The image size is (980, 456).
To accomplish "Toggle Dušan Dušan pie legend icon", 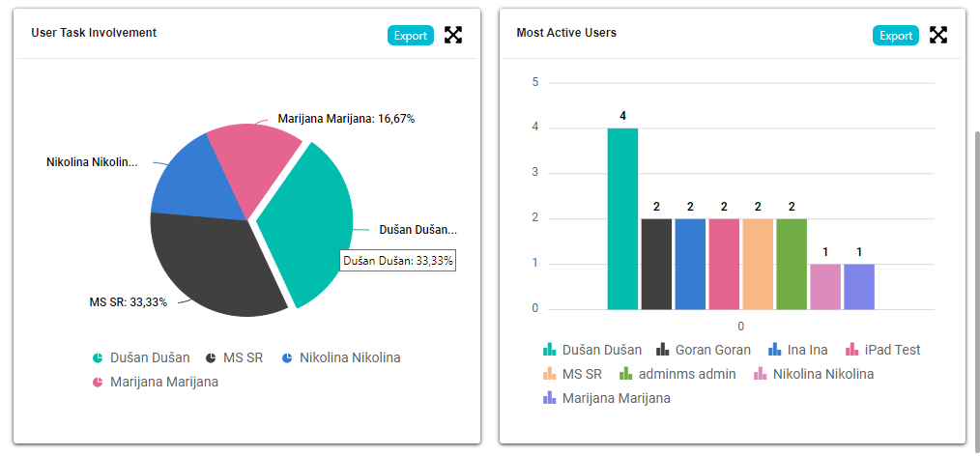I will (x=98, y=357).
